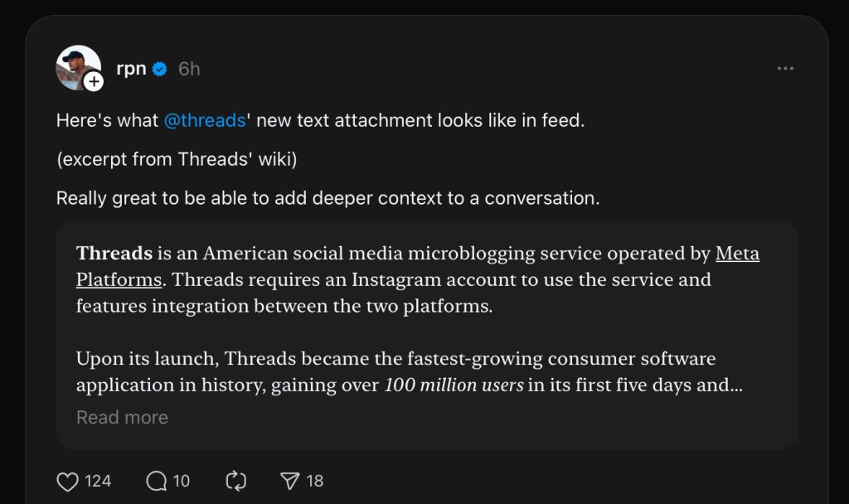The image size is (849, 504).
Task: Click the underlined word Meta in the attachment
Action: (737, 254)
